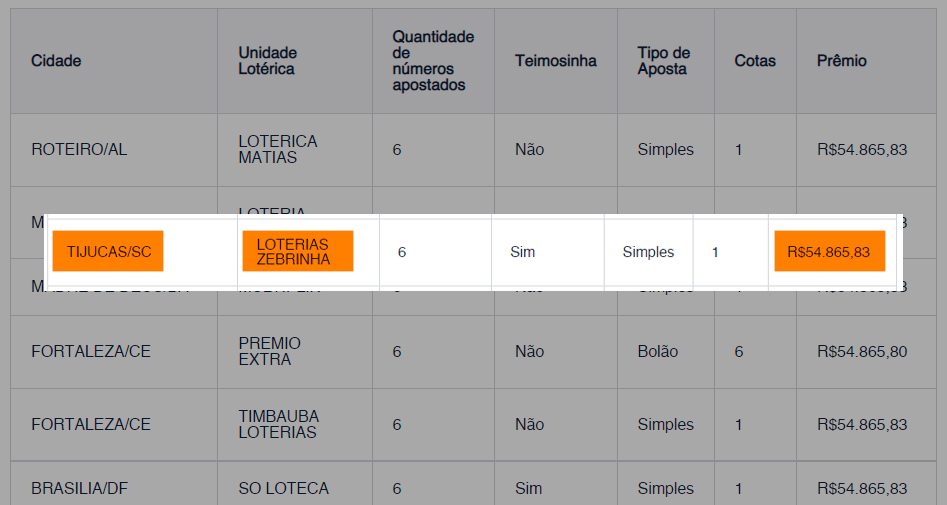
Task: Click the SO LOTECA lottery unit
Action: coord(283,489)
